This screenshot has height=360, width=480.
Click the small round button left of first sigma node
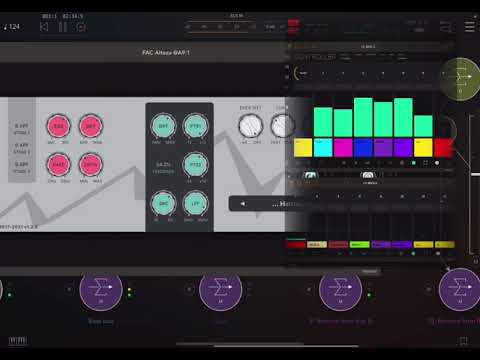(x=69, y=289)
